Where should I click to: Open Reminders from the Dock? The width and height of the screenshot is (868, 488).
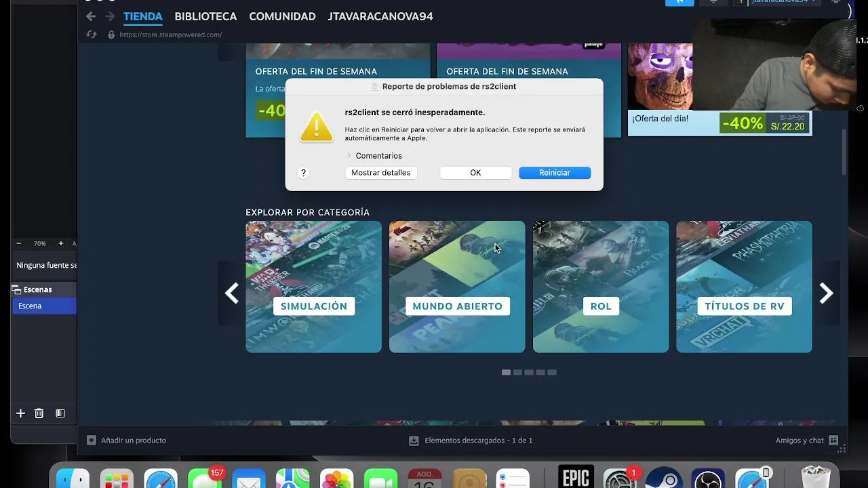pos(513,480)
